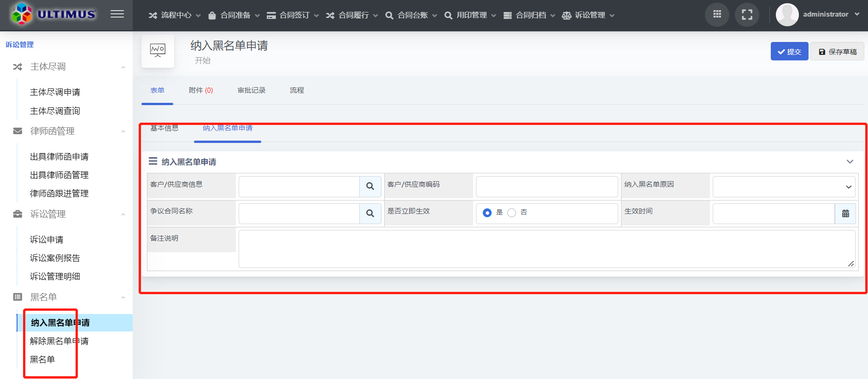The height and width of the screenshot is (379, 868).
Task: Open 主体尽调申请 in sidebar
Action: coord(55,92)
